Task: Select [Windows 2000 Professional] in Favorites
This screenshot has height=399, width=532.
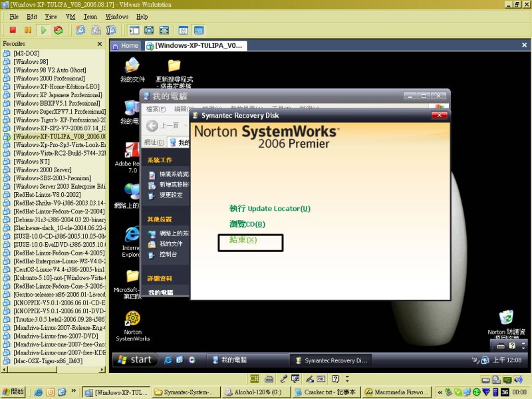Action: point(44,78)
